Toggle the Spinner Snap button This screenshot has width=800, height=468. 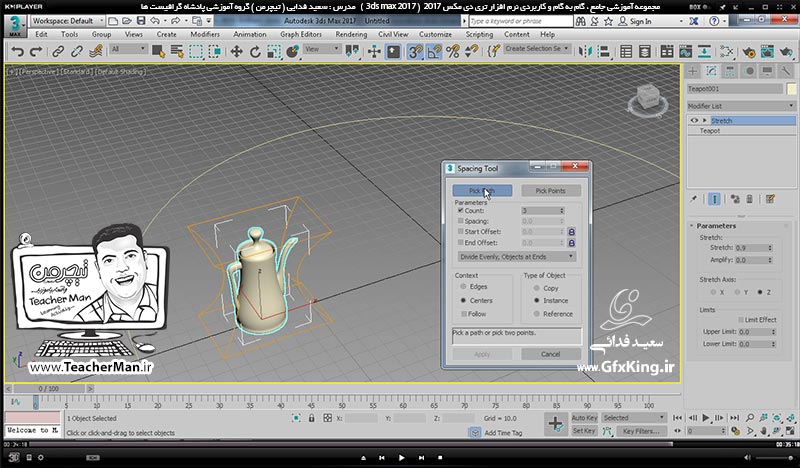tap(471, 52)
